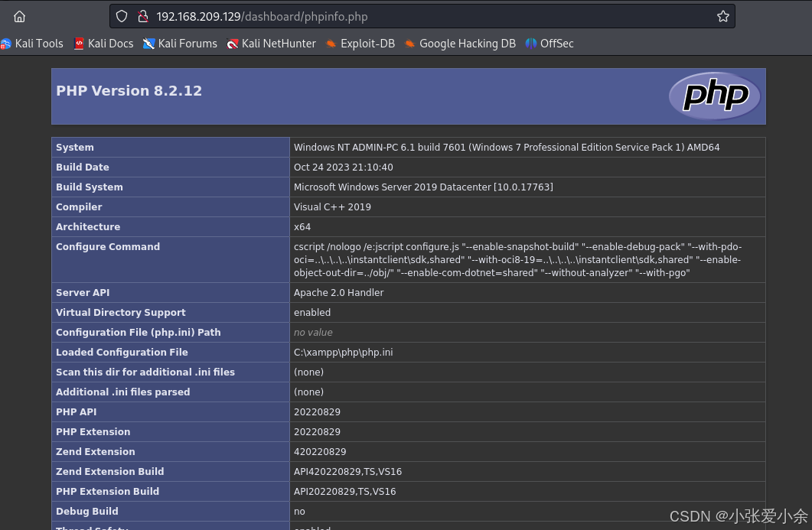Click the Virtual Directory Support label

point(121,313)
